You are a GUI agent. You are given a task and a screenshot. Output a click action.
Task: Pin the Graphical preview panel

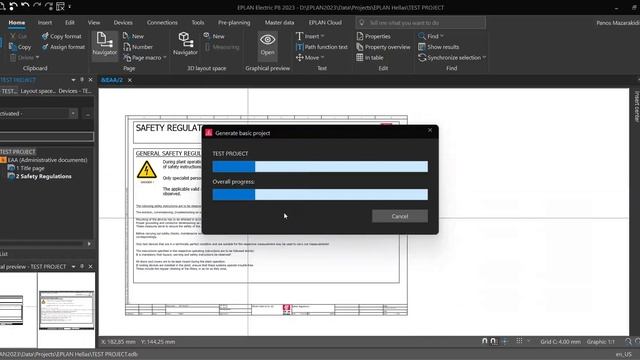pos(82,267)
